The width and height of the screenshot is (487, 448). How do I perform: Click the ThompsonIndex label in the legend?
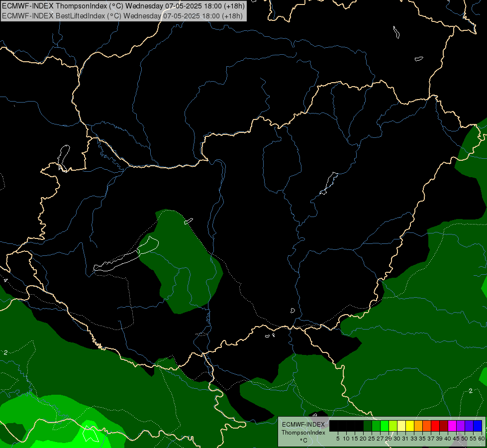pos(303,433)
